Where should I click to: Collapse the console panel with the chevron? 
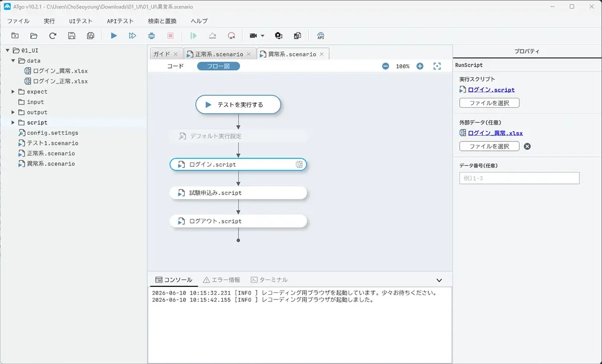coord(439,280)
